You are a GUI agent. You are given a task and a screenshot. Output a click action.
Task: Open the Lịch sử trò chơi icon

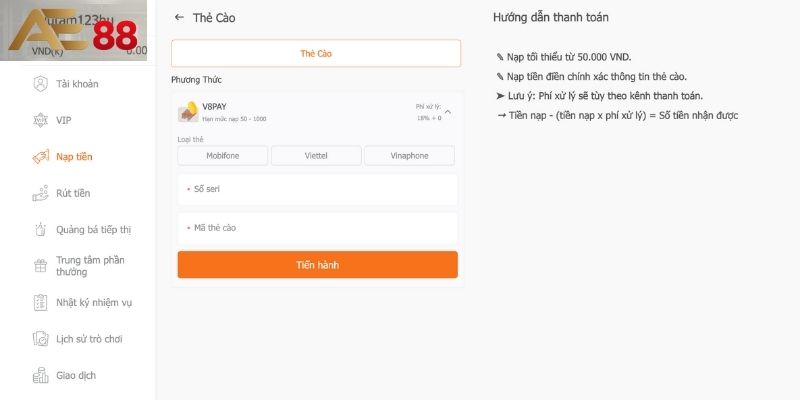pyautogui.click(x=40, y=339)
